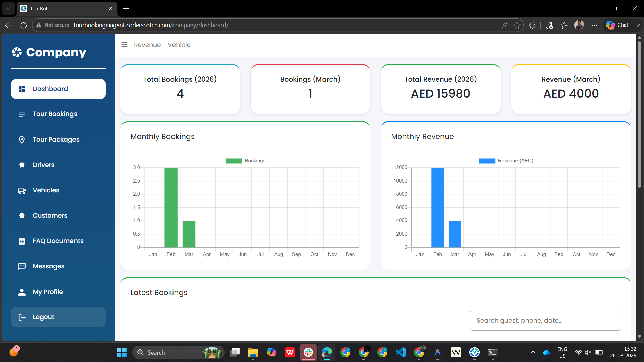Reload the page with refresh icon

pyautogui.click(x=23, y=25)
